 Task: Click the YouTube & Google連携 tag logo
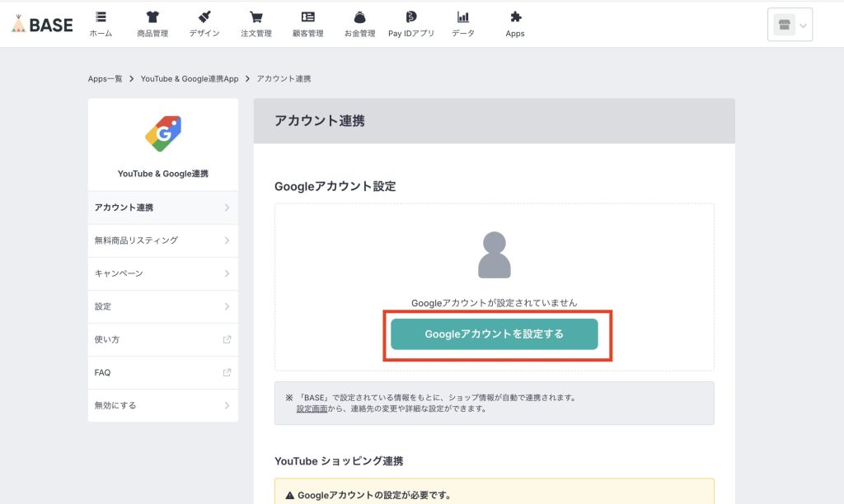pyautogui.click(x=163, y=133)
